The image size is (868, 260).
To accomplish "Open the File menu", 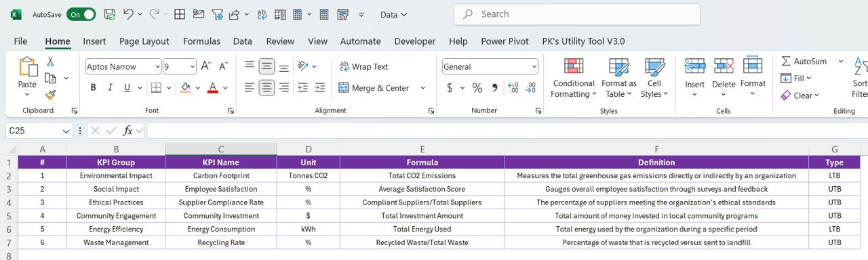I will coord(20,41).
